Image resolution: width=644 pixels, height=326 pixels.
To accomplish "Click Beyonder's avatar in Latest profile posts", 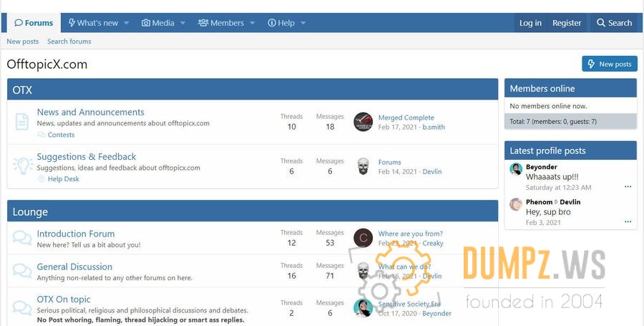I will pyautogui.click(x=516, y=169).
